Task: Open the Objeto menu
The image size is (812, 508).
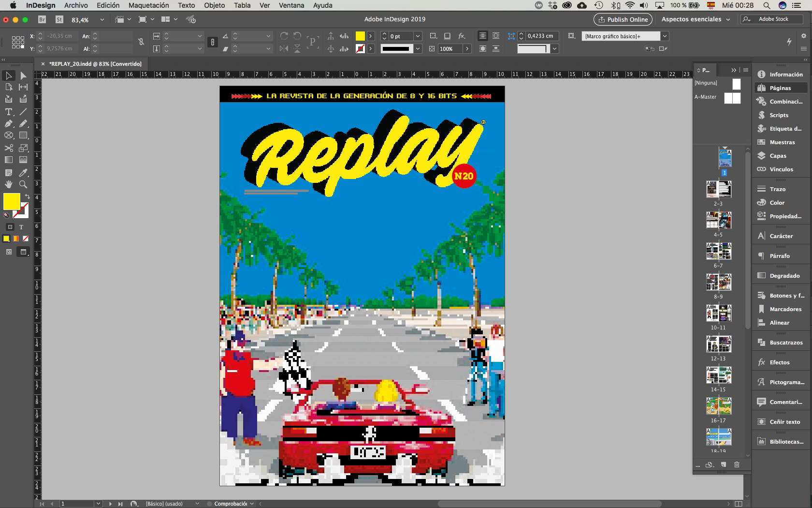Action: (x=215, y=5)
